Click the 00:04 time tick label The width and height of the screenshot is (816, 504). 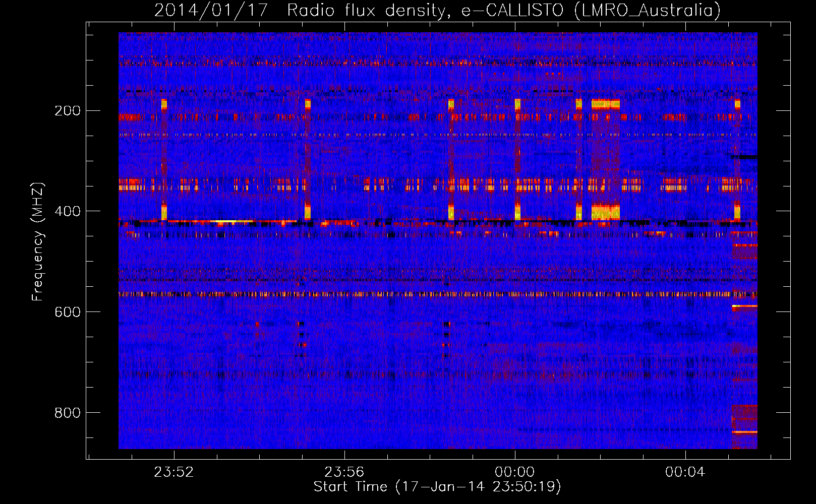click(x=685, y=472)
